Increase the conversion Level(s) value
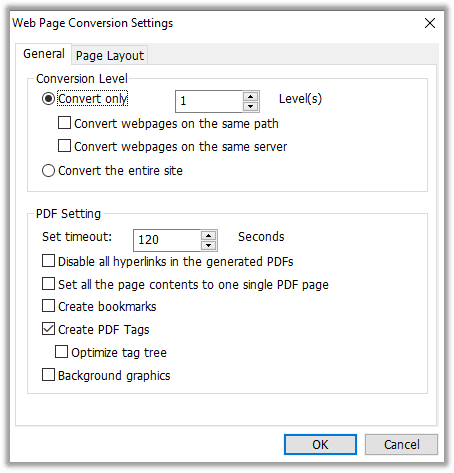This screenshot has width=454, height=473. (x=250, y=97)
